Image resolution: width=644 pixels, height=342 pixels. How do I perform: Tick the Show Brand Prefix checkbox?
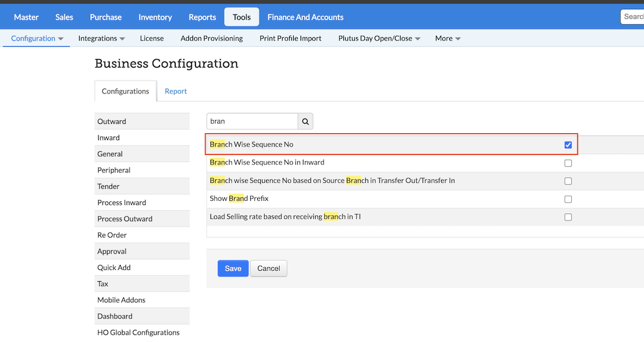pyautogui.click(x=568, y=199)
